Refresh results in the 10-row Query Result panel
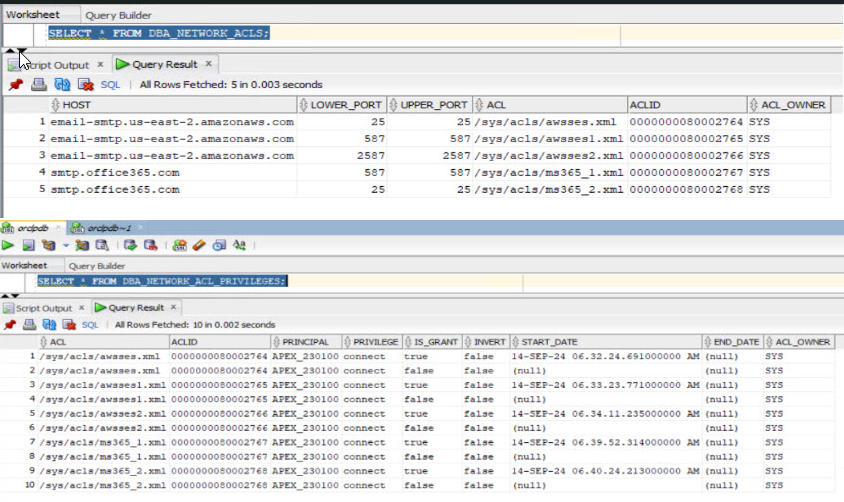The height and width of the screenshot is (502, 844). point(48,325)
